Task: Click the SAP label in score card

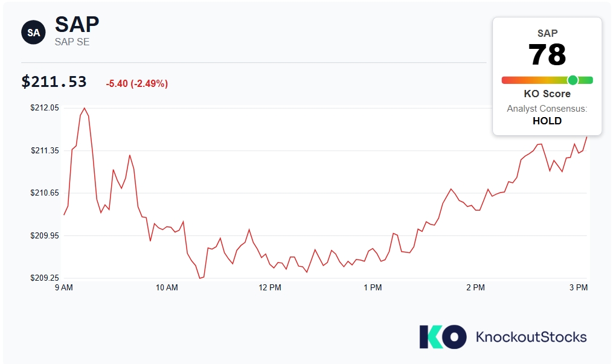Action: pyautogui.click(x=547, y=33)
